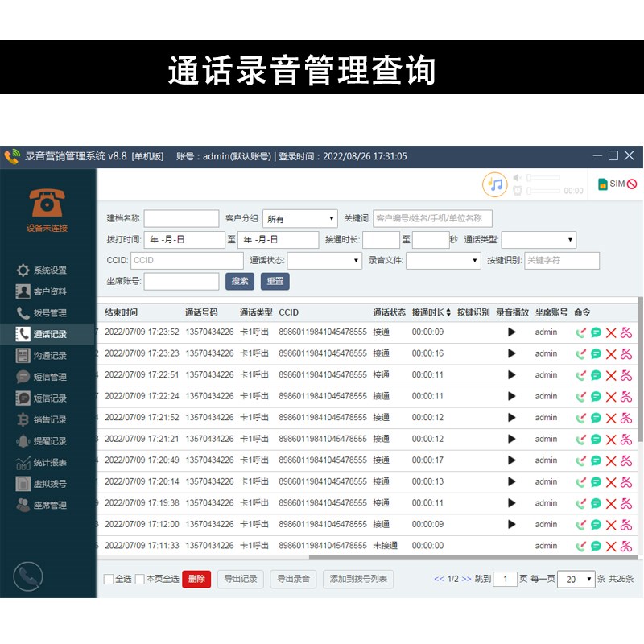Click the CCID input field
Screen dimensions: 644x644
(187, 261)
